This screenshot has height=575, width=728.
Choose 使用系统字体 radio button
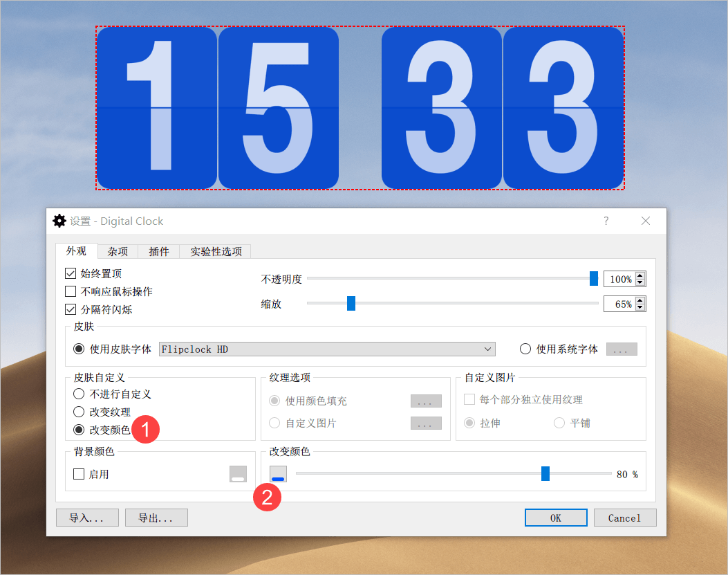coord(525,349)
